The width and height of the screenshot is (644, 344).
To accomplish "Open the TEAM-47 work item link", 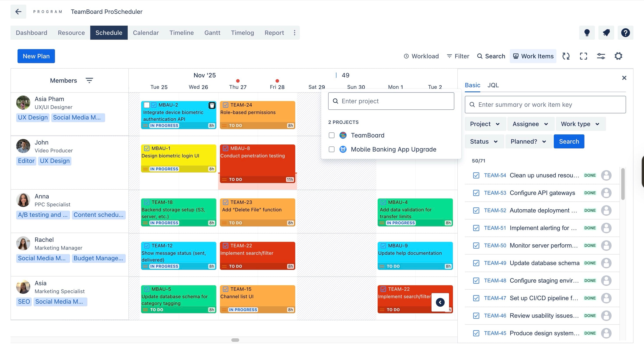I will coord(495,298).
